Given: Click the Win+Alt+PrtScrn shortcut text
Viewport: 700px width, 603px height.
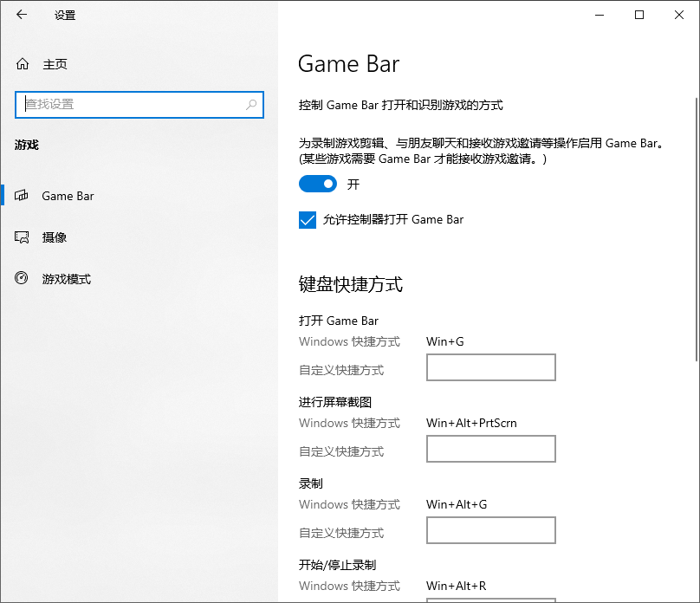Looking at the screenshot, I should pos(471,423).
